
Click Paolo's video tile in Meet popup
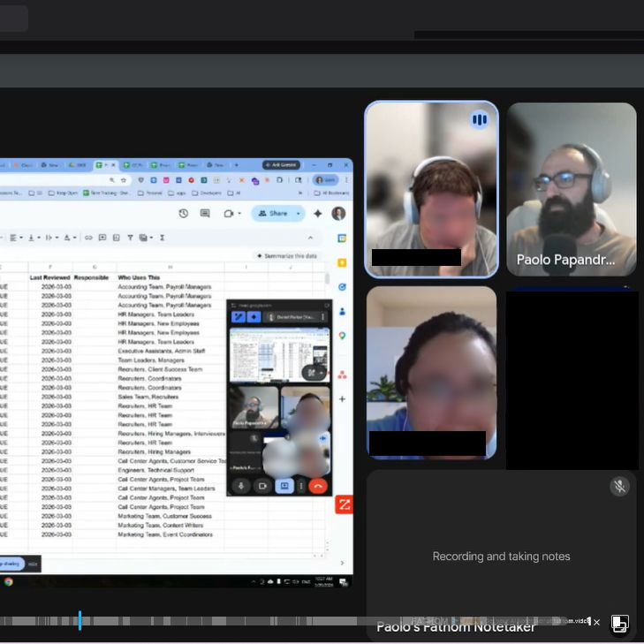254,407
